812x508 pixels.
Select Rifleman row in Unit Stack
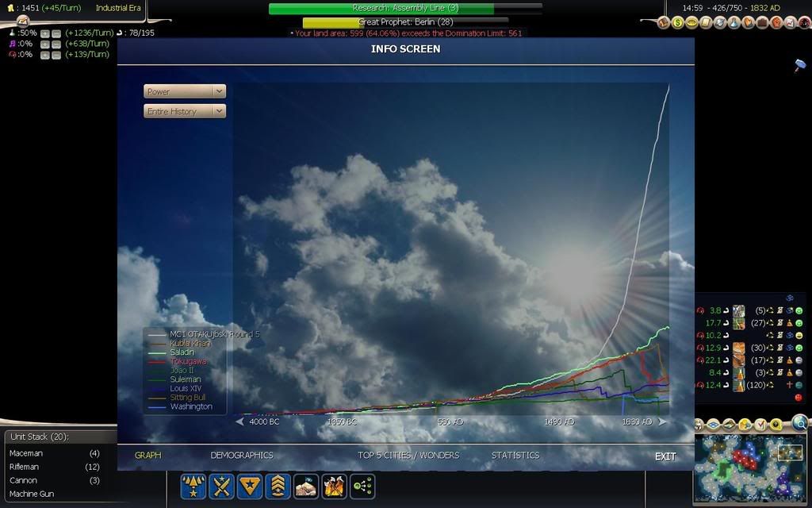tap(55, 467)
